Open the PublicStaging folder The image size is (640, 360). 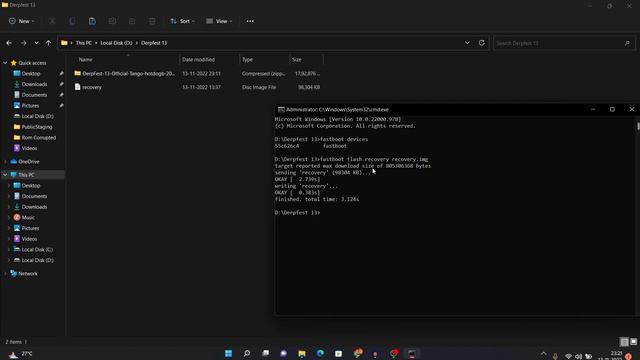click(36, 127)
